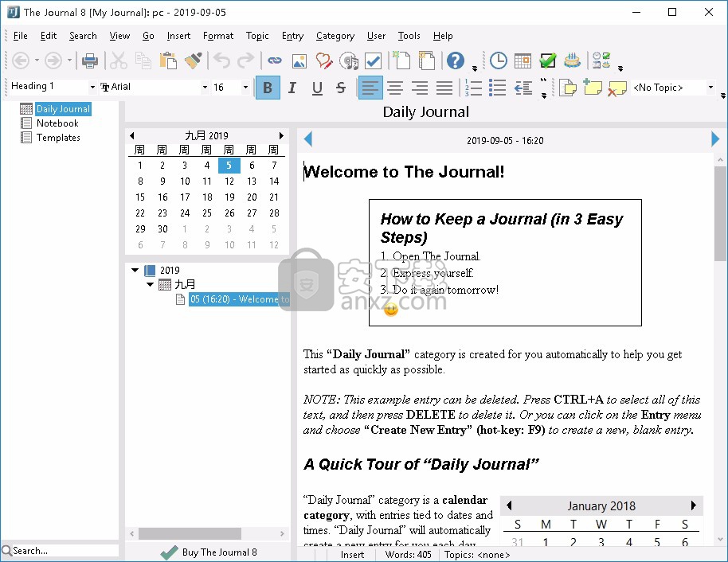This screenshot has width=728, height=562.
Task: Click the blue checkbox insert icon
Action: (x=374, y=60)
